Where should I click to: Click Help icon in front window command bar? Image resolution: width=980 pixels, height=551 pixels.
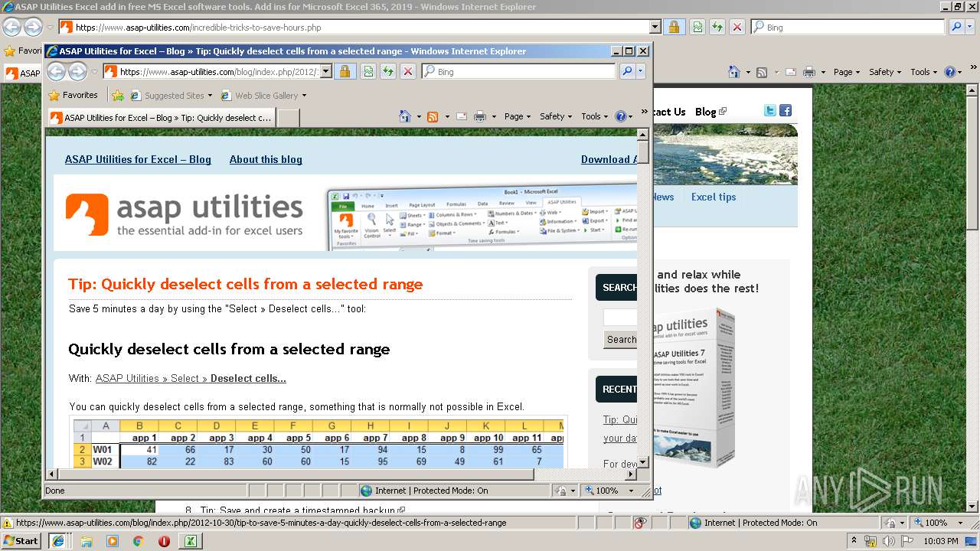click(x=620, y=116)
